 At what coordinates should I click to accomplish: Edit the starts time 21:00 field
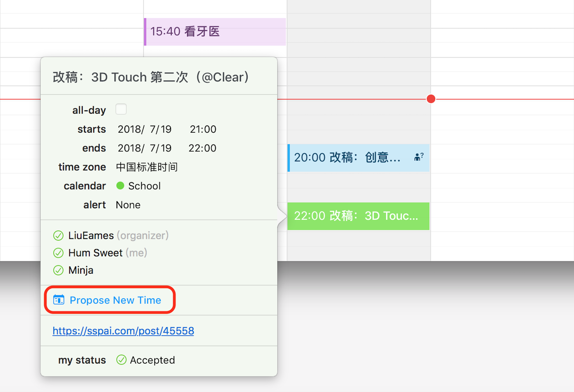203,129
